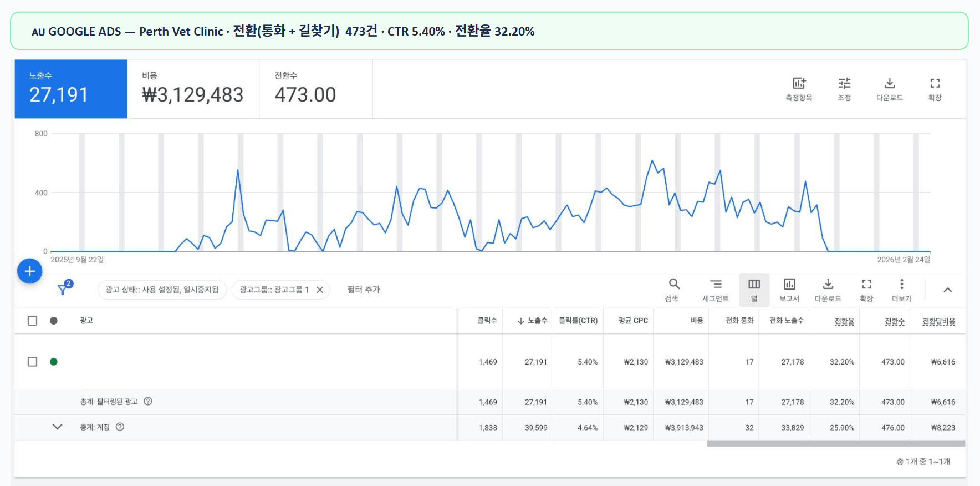Select the 비용 cost metric tab
Screen dimensions: 980x486
193,89
